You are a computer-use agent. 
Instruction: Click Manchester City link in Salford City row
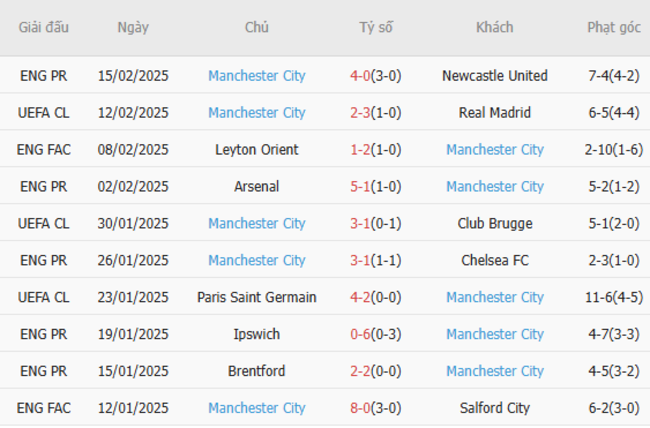pos(257,409)
